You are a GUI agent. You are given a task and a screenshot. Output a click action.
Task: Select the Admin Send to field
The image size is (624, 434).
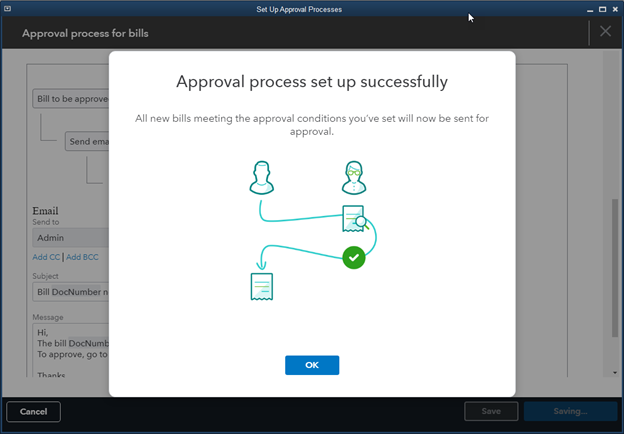[70, 238]
